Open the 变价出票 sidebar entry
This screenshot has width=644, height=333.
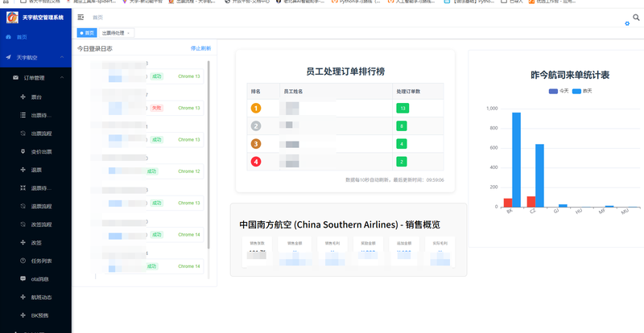click(41, 151)
